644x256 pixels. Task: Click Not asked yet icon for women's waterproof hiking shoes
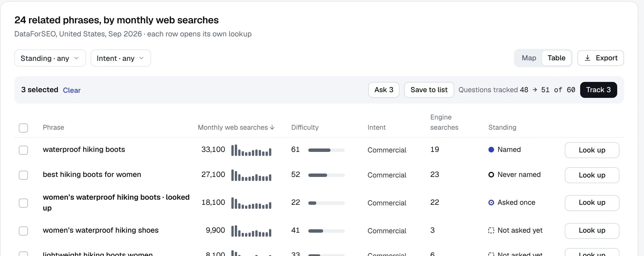pos(491,230)
